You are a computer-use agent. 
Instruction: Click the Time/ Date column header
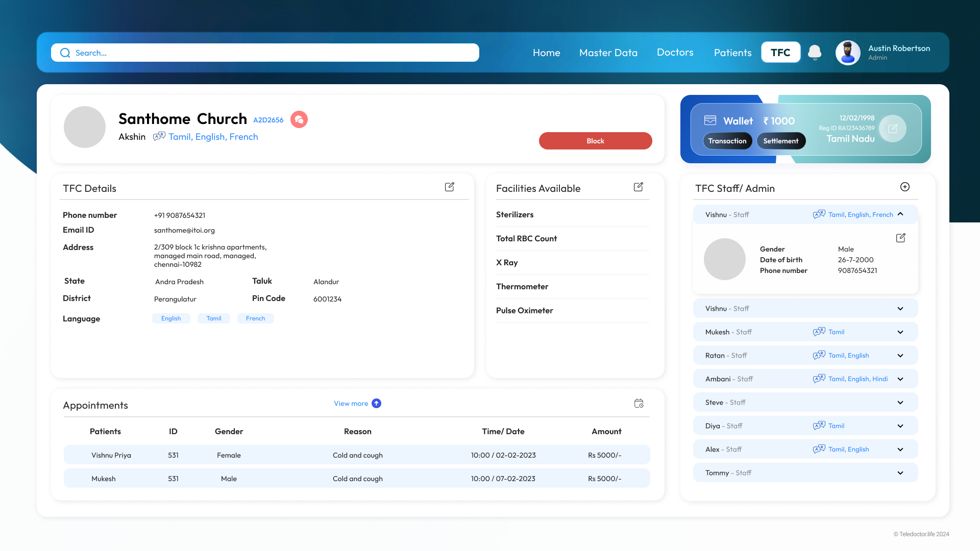pyautogui.click(x=503, y=432)
